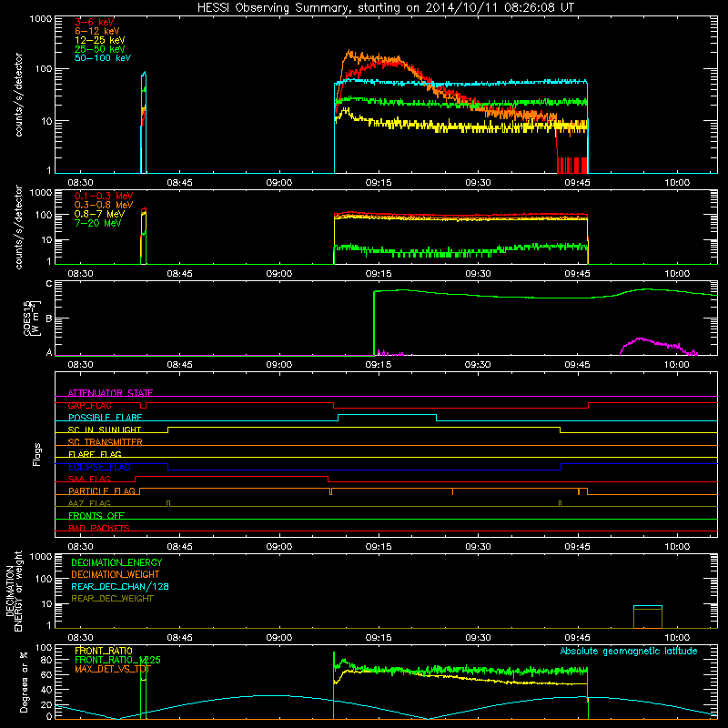Click the 08:45 tick under the top plot

[x=179, y=183]
